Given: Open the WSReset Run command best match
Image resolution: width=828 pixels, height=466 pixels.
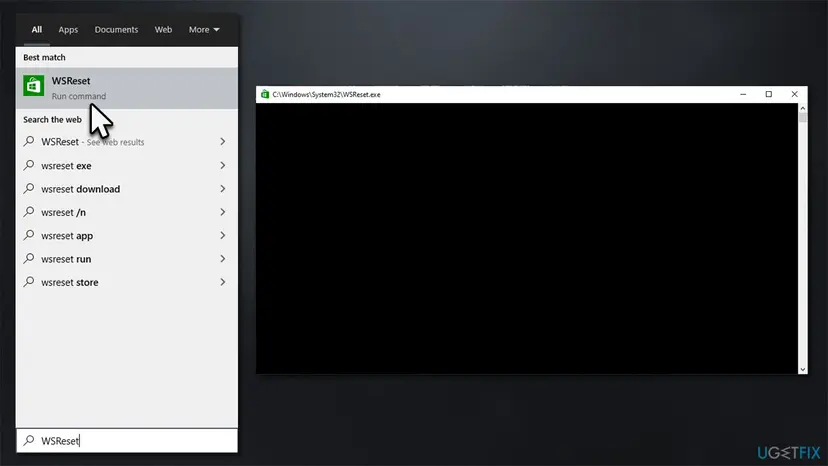Looking at the screenshot, I should point(127,88).
